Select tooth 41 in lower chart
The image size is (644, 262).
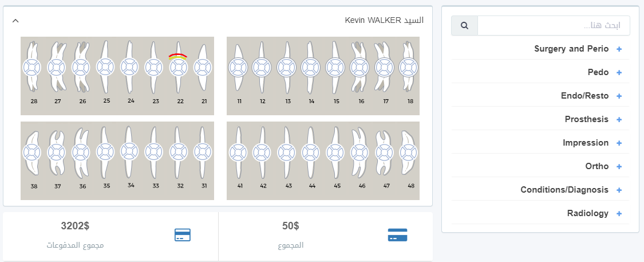(238, 152)
